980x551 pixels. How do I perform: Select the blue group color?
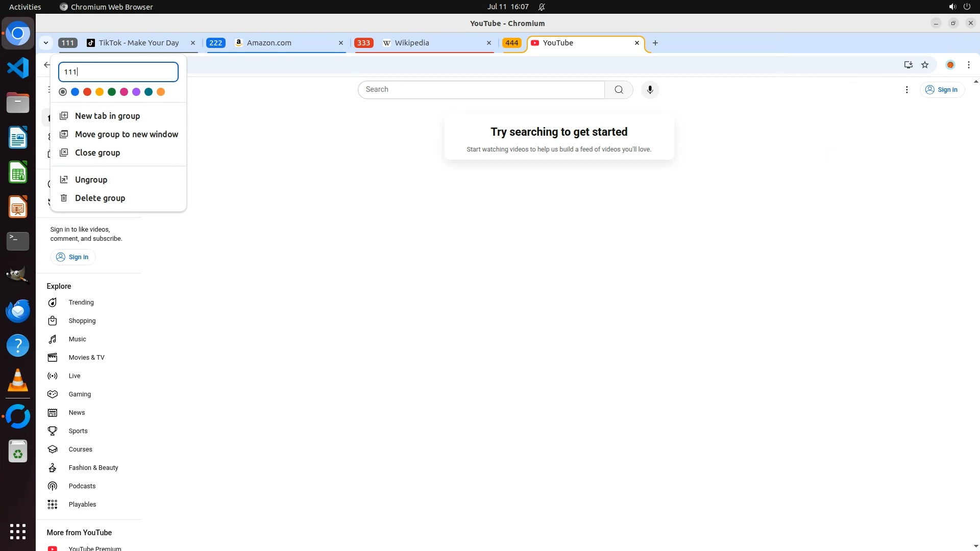pos(75,92)
